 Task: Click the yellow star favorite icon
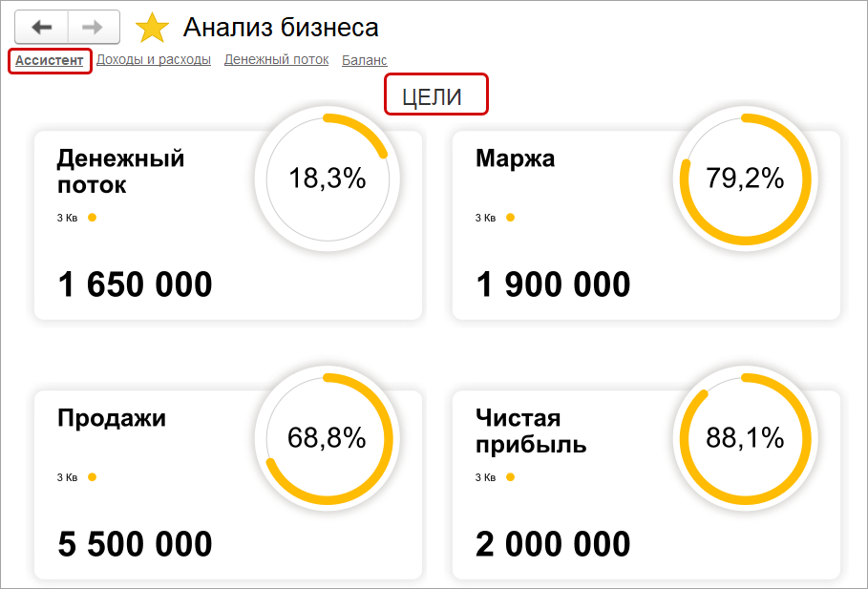[151, 27]
